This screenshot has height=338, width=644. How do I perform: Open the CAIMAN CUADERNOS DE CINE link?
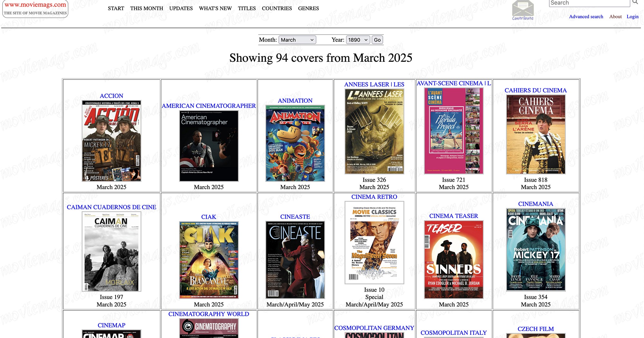point(111,207)
